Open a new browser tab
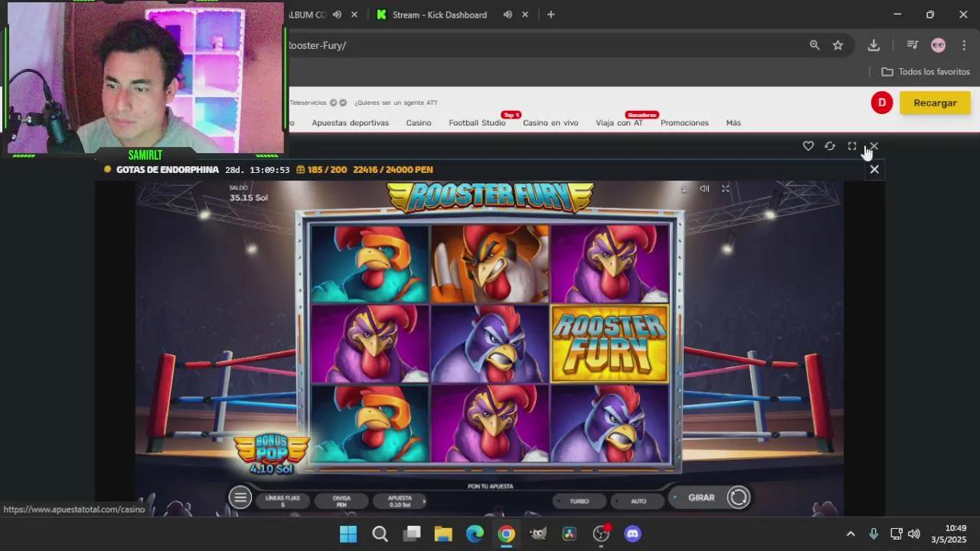Screen dimensions: 980x551 point(550,15)
